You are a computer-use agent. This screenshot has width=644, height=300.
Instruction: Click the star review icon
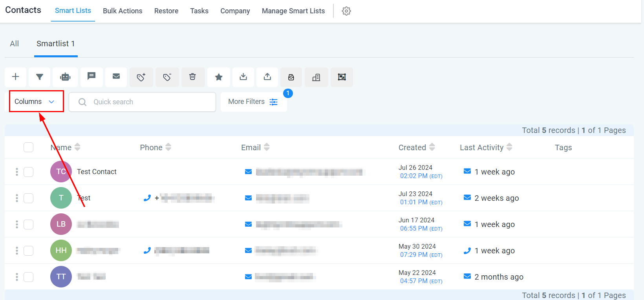click(x=219, y=77)
